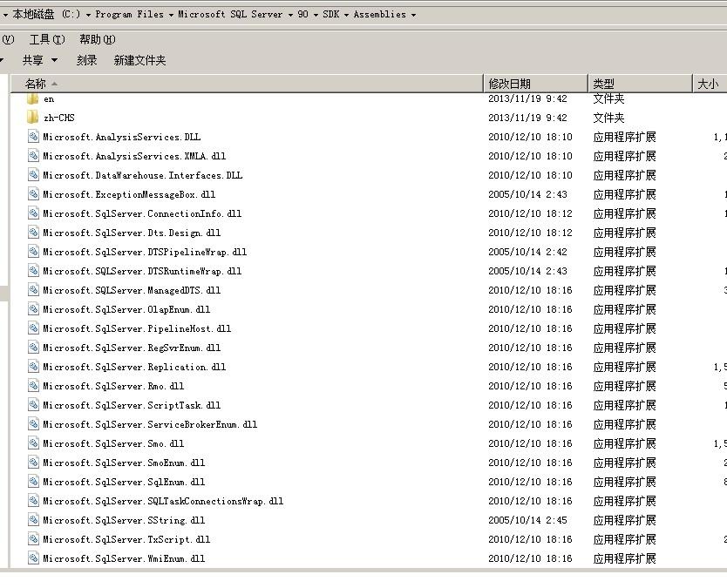Open the 共享 dropdown in the toolbar
The height and width of the screenshot is (588, 727).
click(40, 60)
